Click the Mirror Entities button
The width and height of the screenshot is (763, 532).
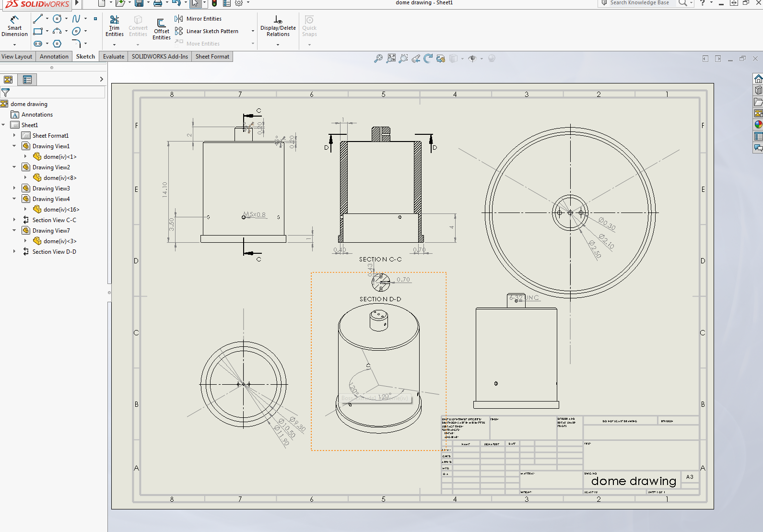pos(199,19)
